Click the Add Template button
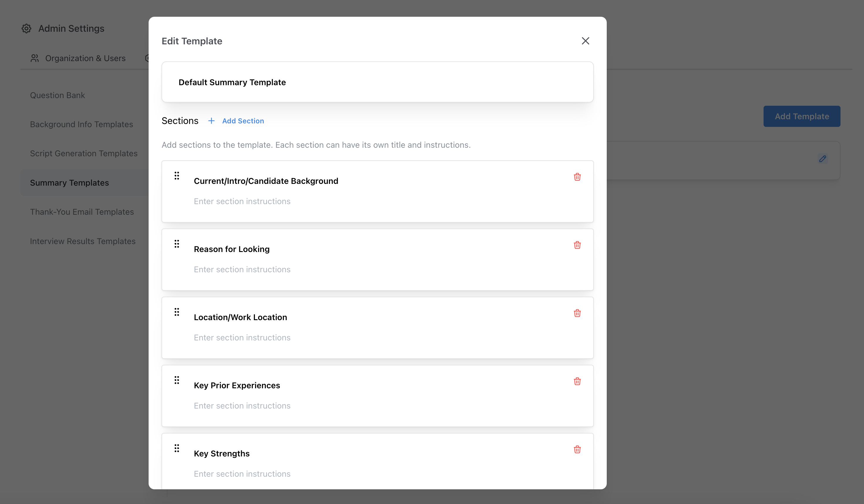Viewport: 864px width, 504px height. (x=802, y=116)
